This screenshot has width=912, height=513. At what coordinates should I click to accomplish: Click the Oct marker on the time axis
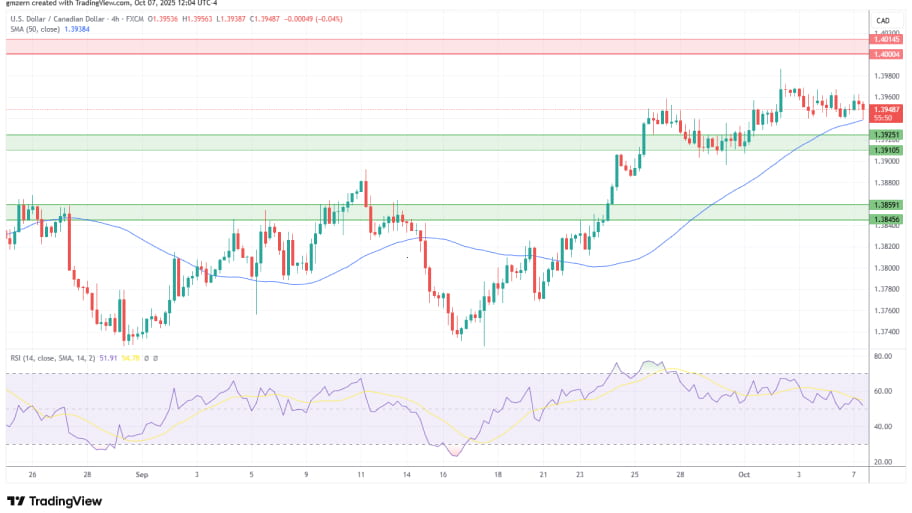[x=743, y=478]
